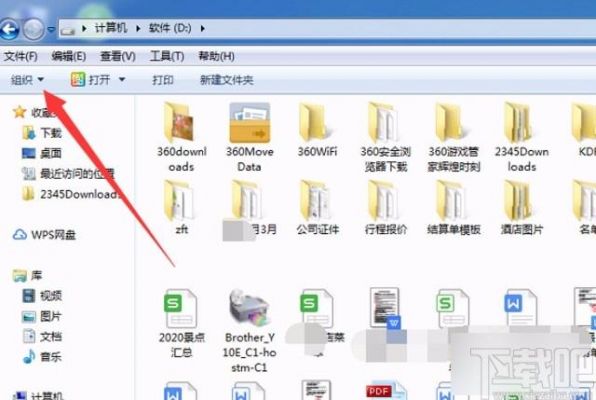This screenshot has height=400, width=596.
Task: Select 2345Downloads in the sidebar
Action: click(71, 194)
